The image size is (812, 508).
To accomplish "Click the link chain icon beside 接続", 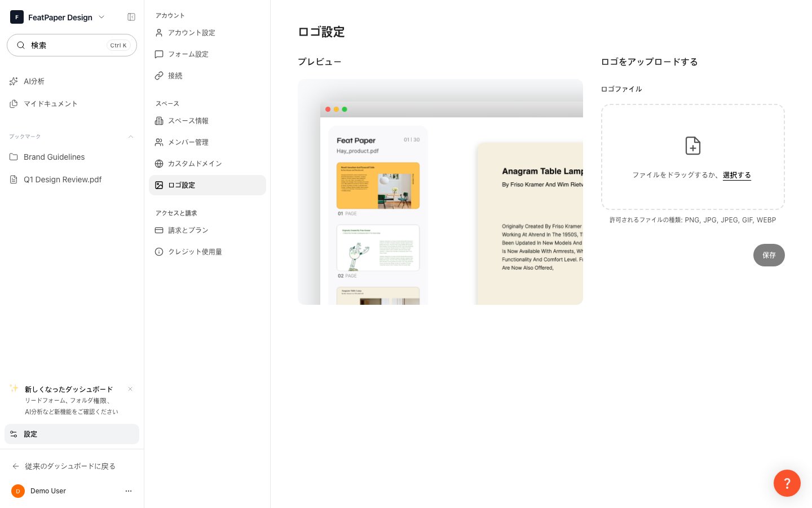I will click(x=159, y=76).
